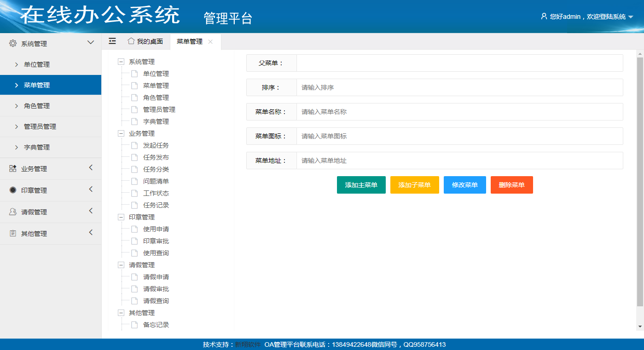The image size is (644, 350).
Task: Select 角色管理 in the left sidebar
Action: click(37, 106)
